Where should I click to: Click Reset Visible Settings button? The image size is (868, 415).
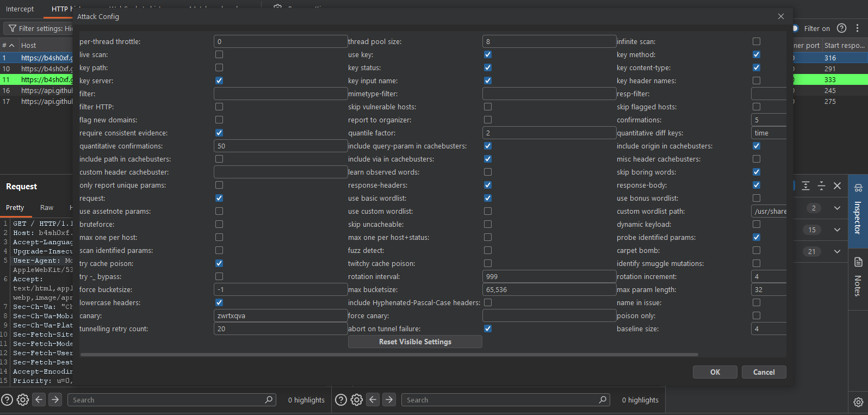pos(415,342)
